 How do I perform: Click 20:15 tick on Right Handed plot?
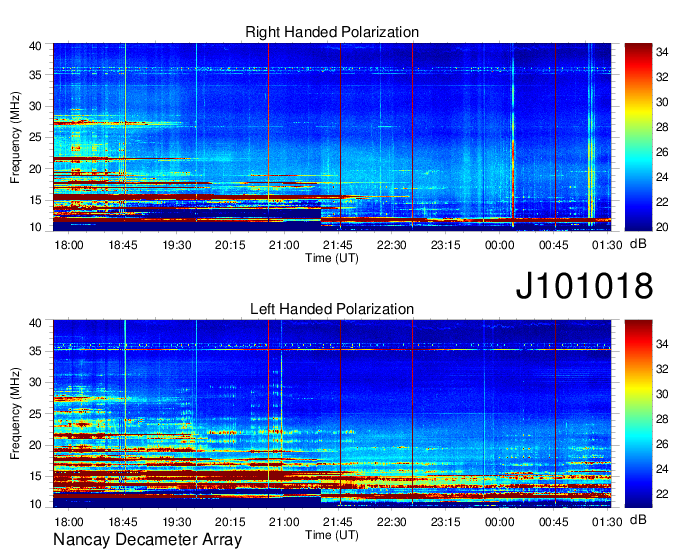[230, 245]
